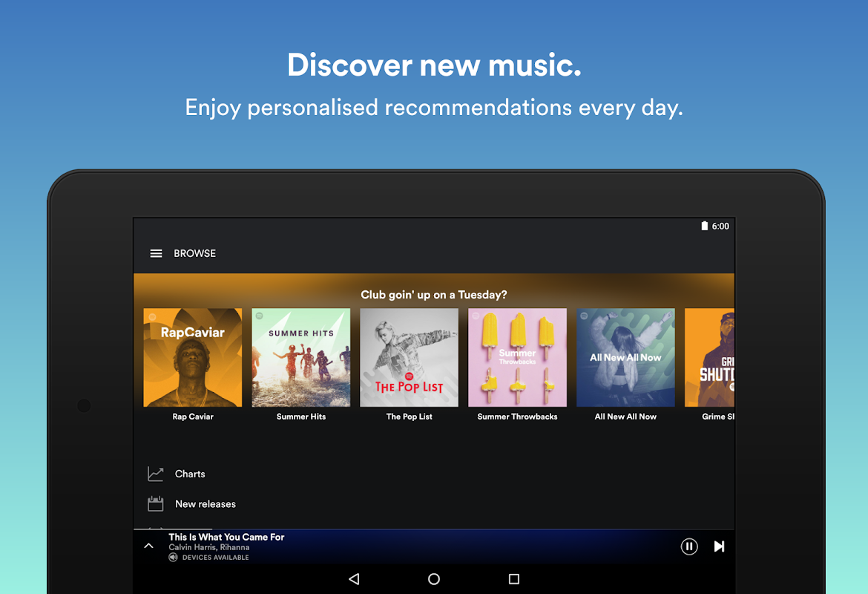Pause the current track
The height and width of the screenshot is (594, 868).
(x=688, y=546)
